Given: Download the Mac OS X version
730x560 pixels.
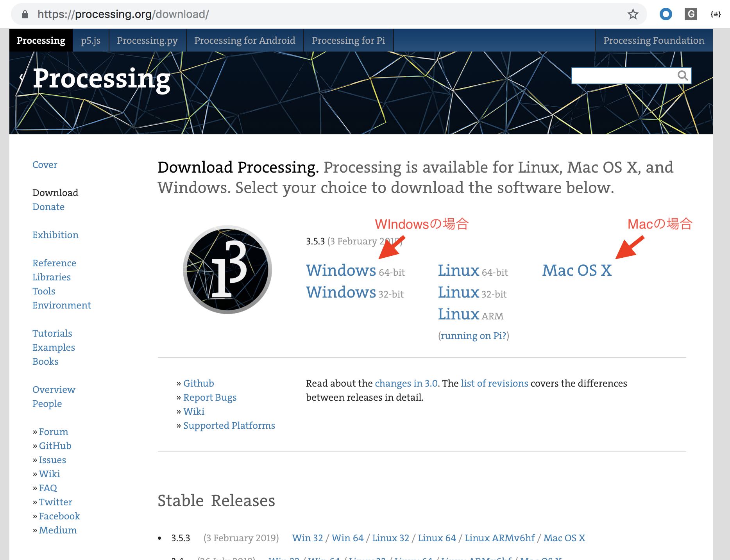Looking at the screenshot, I should 577,270.
